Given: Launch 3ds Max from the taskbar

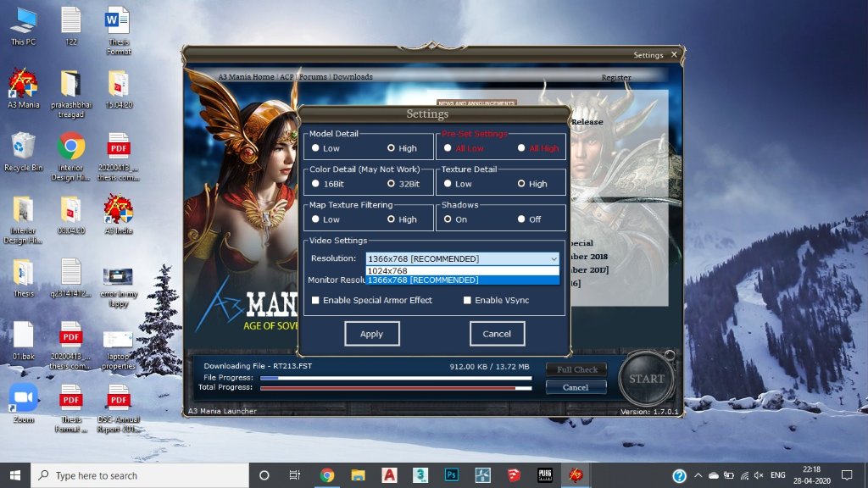Looking at the screenshot, I should coord(420,475).
